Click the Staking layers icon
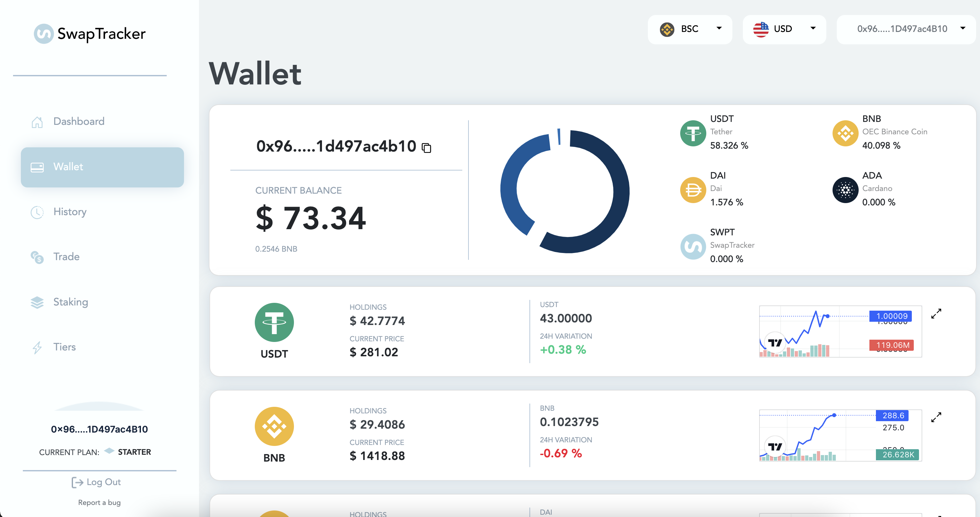The image size is (980, 517). [37, 303]
